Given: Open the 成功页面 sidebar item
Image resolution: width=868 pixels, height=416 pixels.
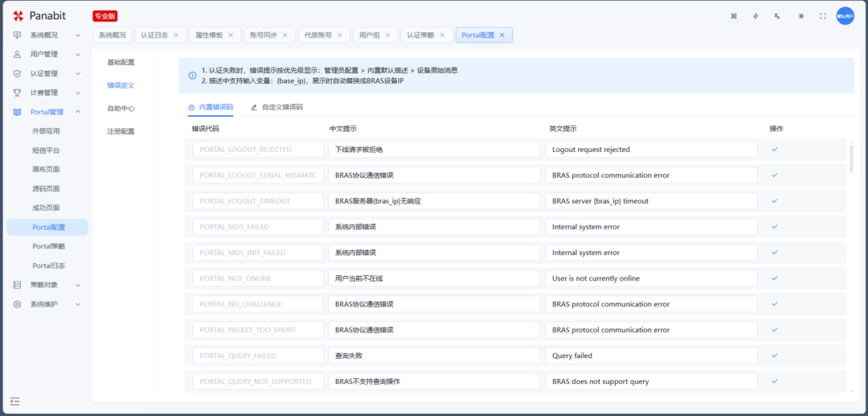Looking at the screenshot, I should (47, 208).
